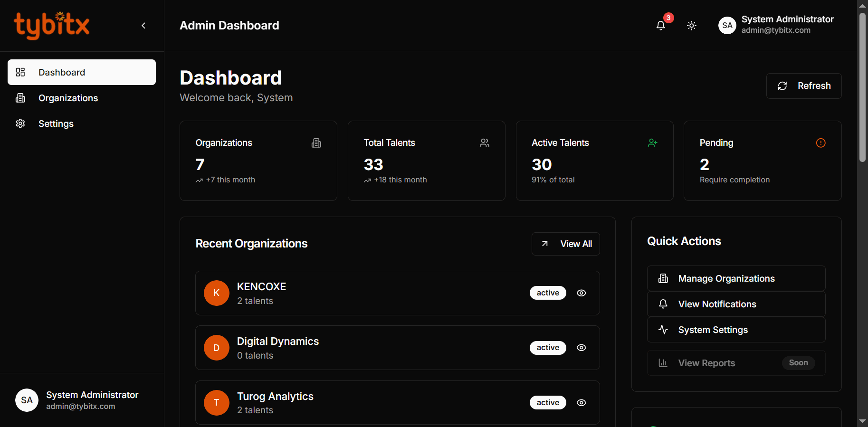
Task: Click Digital Dynamics active status badge
Action: (x=548, y=348)
